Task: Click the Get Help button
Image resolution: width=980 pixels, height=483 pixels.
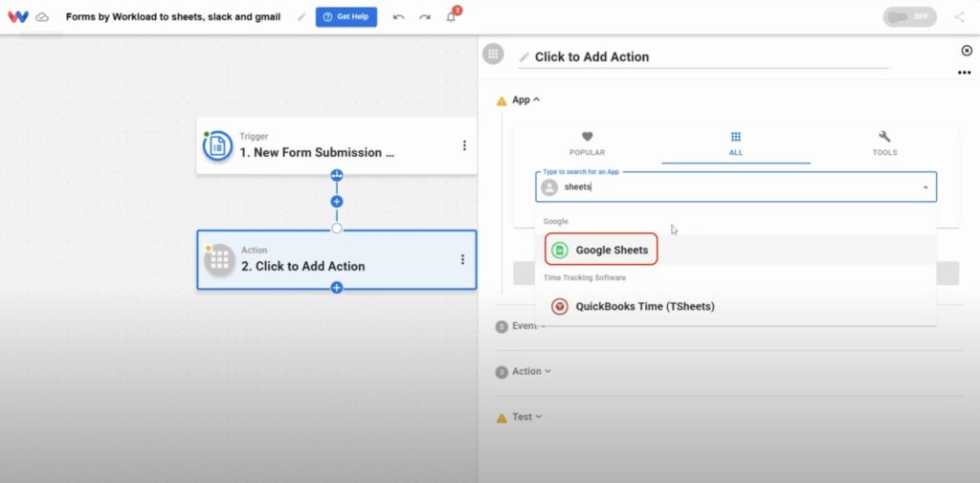Action: (346, 17)
